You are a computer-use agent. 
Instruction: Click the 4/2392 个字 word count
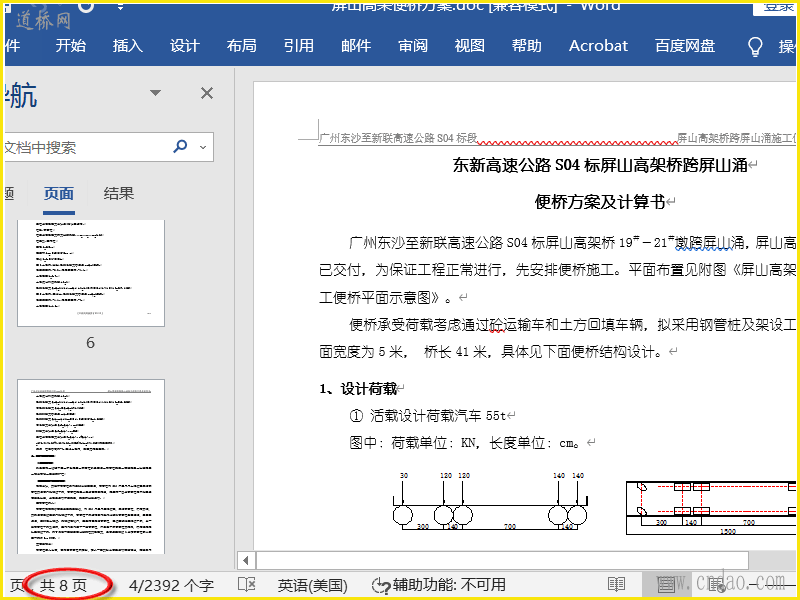(171, 585)
